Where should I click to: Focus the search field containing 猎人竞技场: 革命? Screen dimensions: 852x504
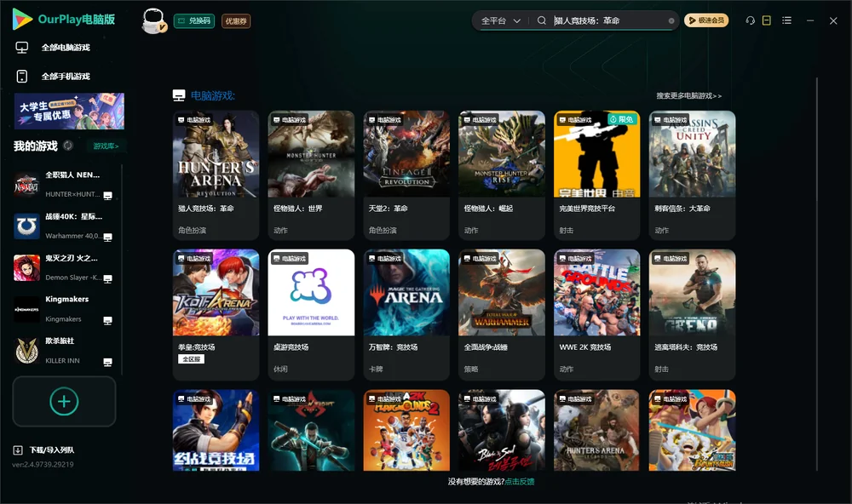608,20
